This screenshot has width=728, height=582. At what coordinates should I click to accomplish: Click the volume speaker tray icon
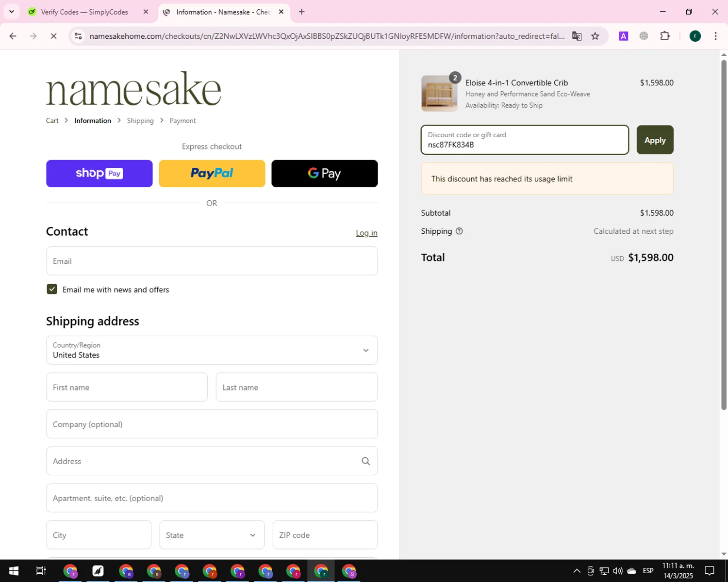click(617, 571)
